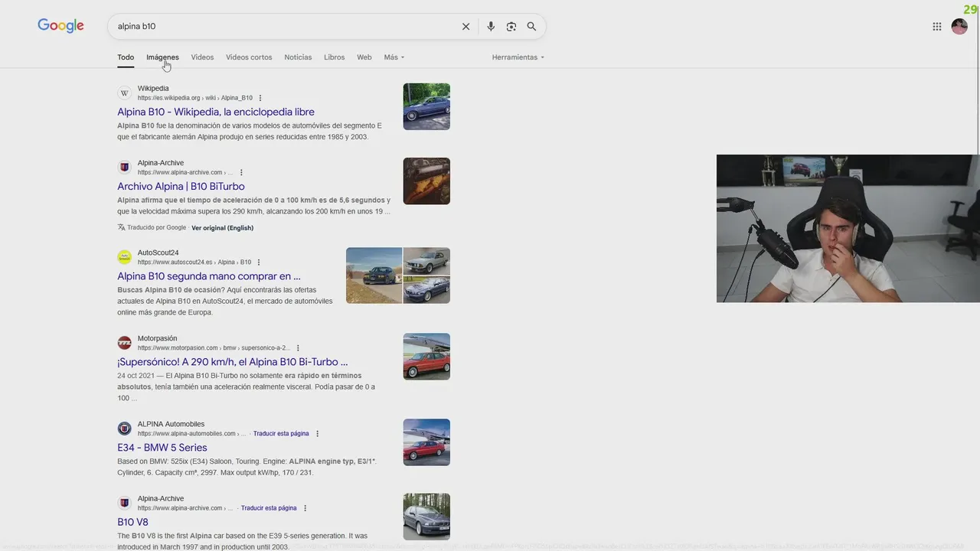980x551 pixels.
Task: Open three-dot menu of B10 V8 result
Action: pos(305,508)
